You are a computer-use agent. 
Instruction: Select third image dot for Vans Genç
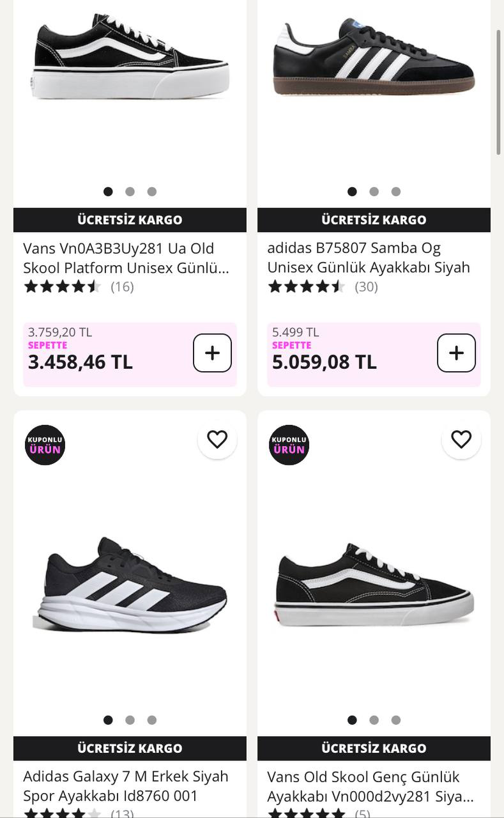coord(396,720)
